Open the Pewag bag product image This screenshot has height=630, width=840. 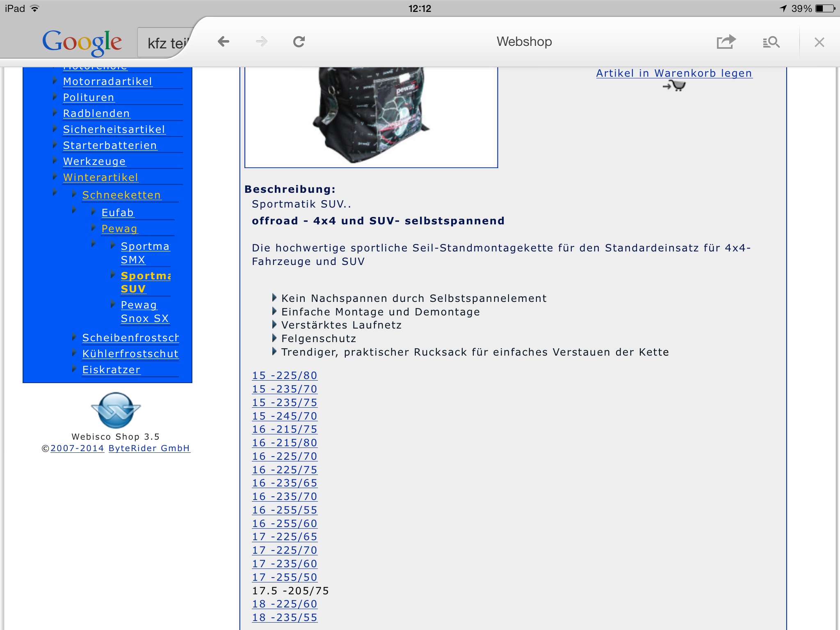click(x=371, y=117)
